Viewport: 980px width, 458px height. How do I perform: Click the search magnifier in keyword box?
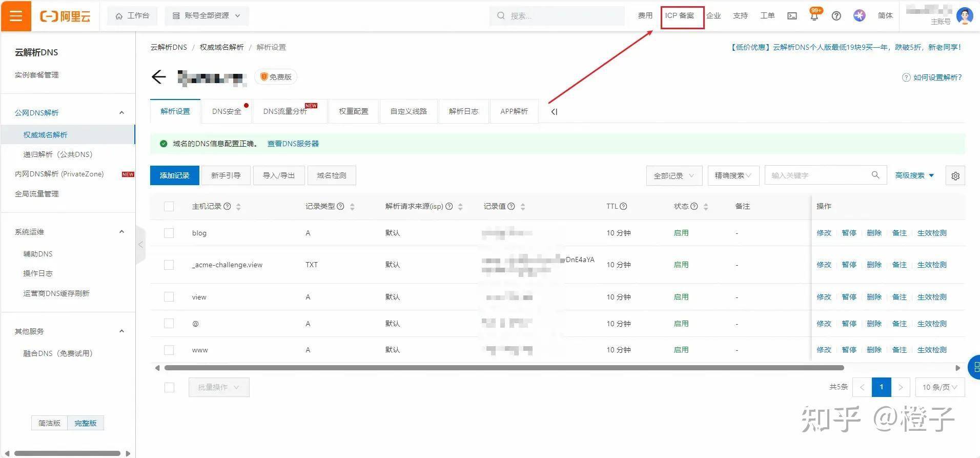tap(875, 175)
